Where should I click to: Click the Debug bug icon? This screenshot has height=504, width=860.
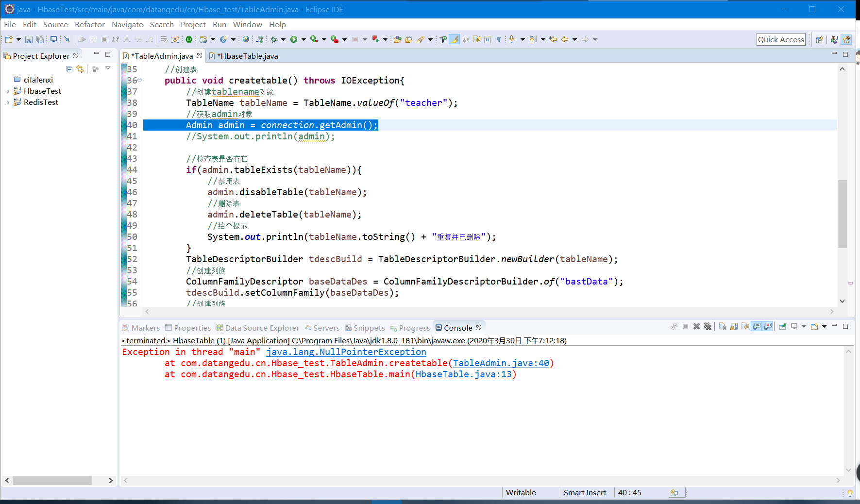(x=273, y=39)
